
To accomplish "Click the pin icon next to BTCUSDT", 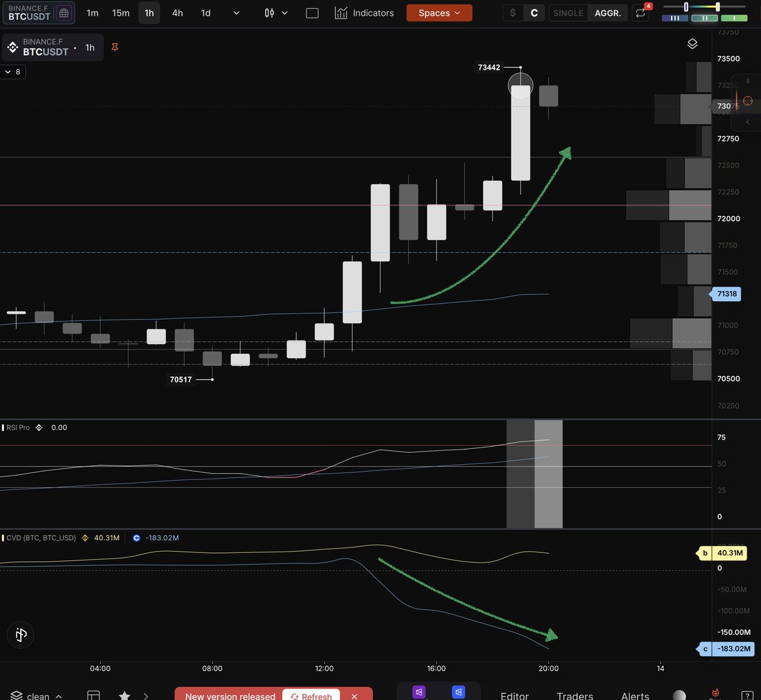I will 114,48.
